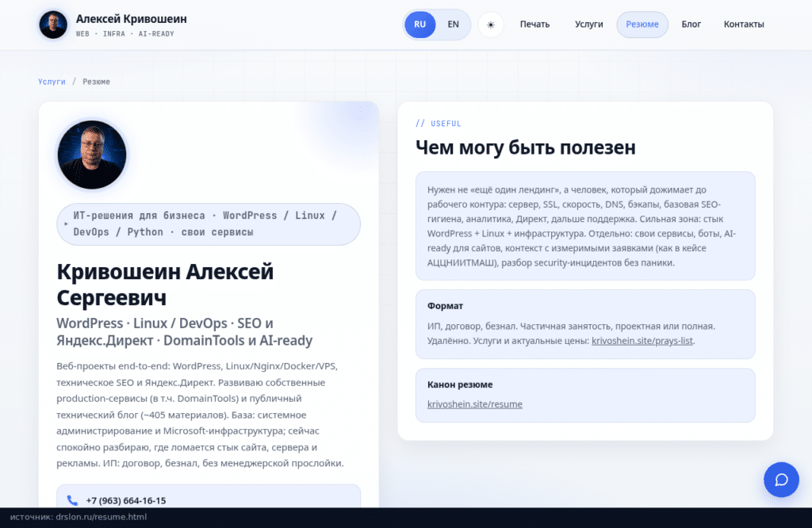This screenshot has width=812, height=528.
Task: Click the source text drslon.ru/resume.html
Action: [101, 517]
